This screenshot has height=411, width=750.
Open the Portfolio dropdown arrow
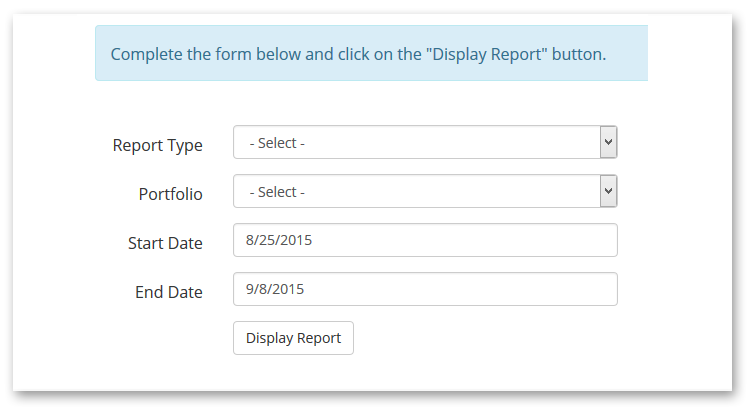[x=608, y=191]
